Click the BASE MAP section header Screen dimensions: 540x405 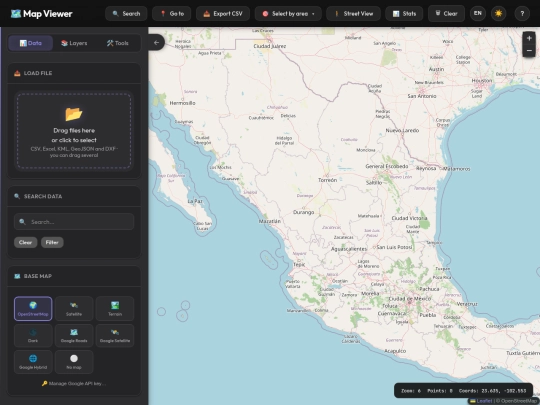tap(74, 276)
